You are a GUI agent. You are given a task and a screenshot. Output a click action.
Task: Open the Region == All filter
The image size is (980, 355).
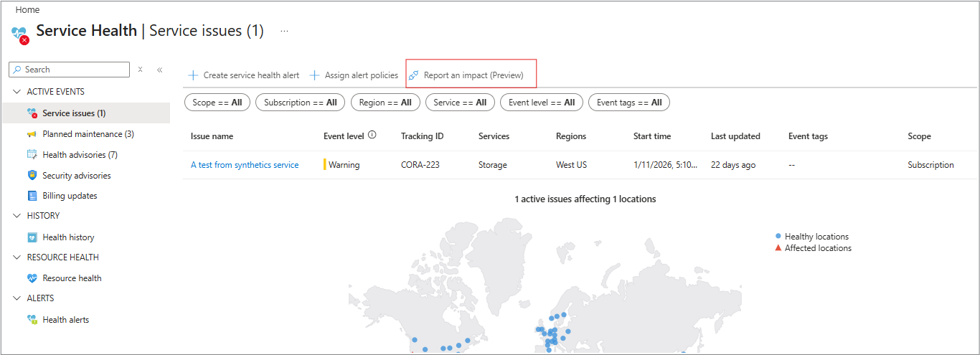(x=385, y=103)
